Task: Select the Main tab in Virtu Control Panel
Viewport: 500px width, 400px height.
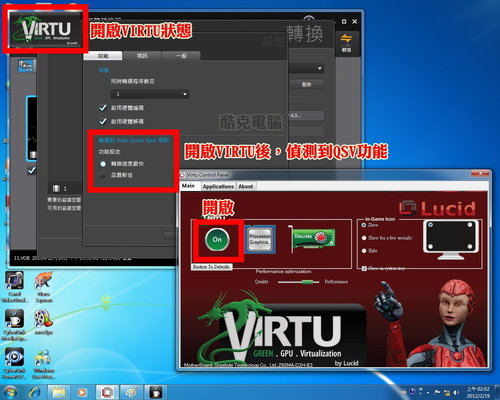Action: [x=189, y=186]
